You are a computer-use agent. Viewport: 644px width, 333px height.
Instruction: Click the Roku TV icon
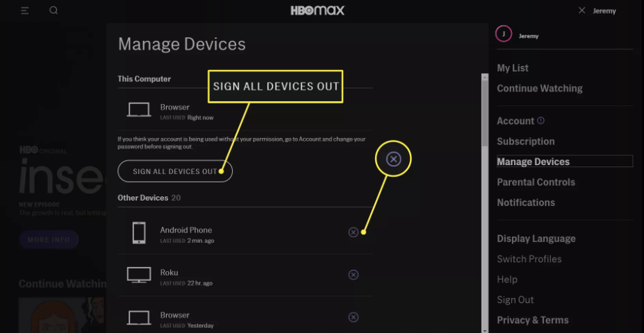(139, 275)
